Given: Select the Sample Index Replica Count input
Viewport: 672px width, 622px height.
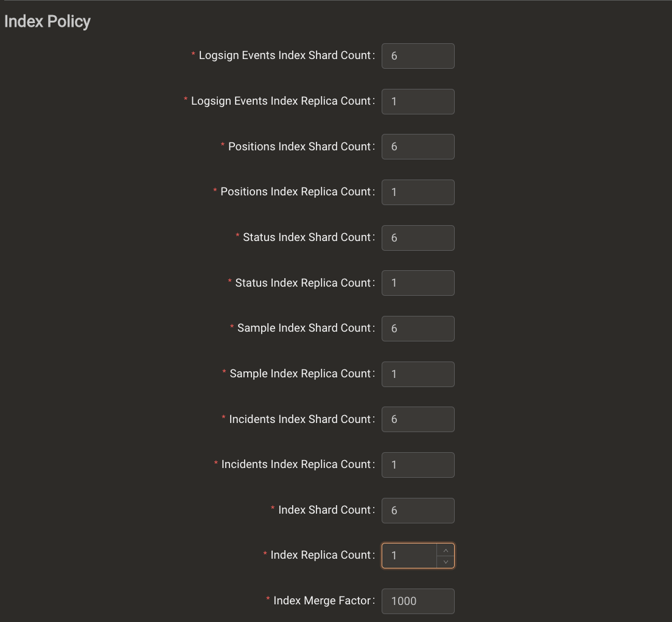Looking at the screenshot, I should pos(418,374).
